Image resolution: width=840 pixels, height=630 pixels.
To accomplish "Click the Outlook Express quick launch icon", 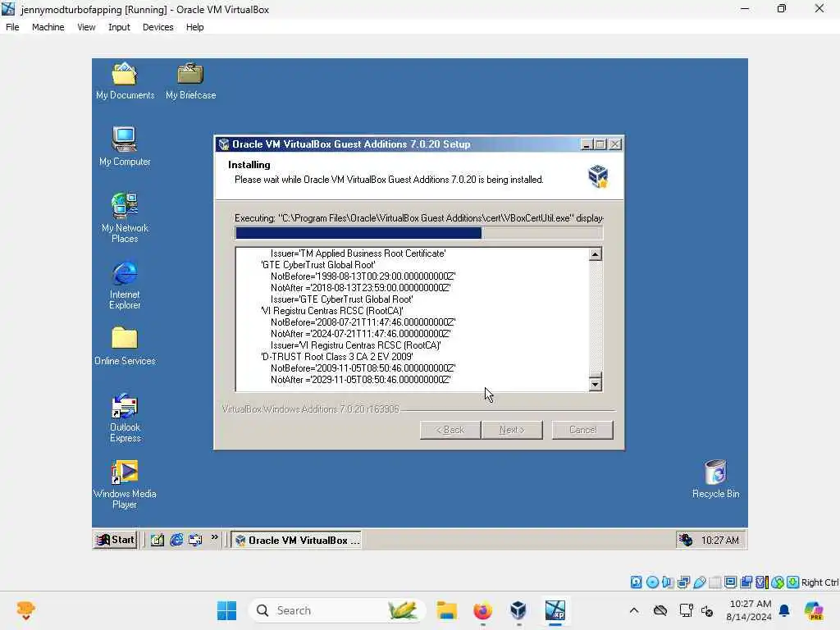I will click(195, 540).
